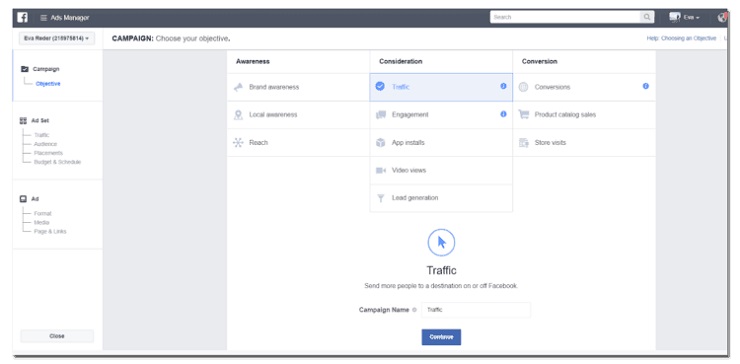Click the info icon beside Conversions
The height and width of the screenshot is (364, 740).
point(646,86)
